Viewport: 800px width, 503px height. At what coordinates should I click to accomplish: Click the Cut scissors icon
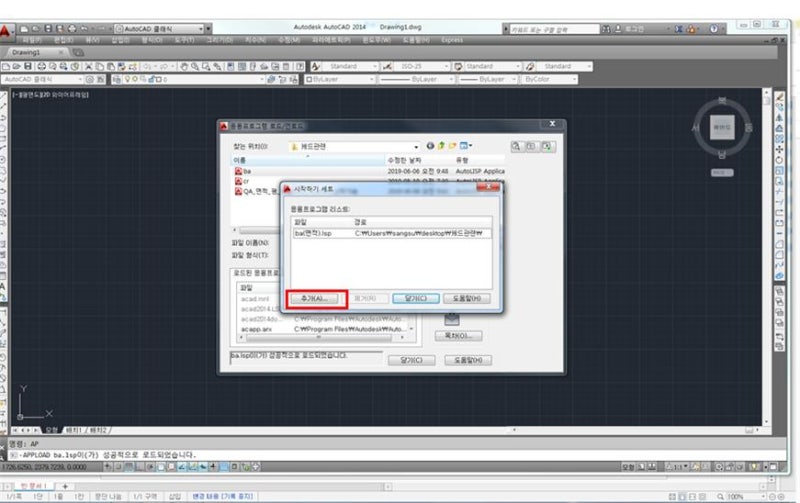(x=88, y=66)
